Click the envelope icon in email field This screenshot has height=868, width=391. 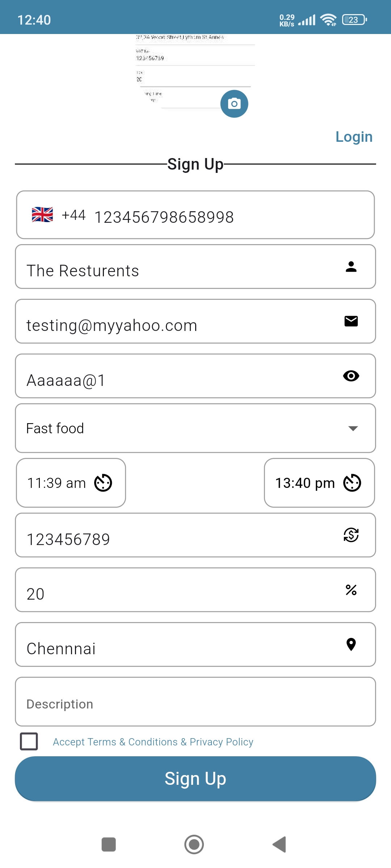(351, 321)
